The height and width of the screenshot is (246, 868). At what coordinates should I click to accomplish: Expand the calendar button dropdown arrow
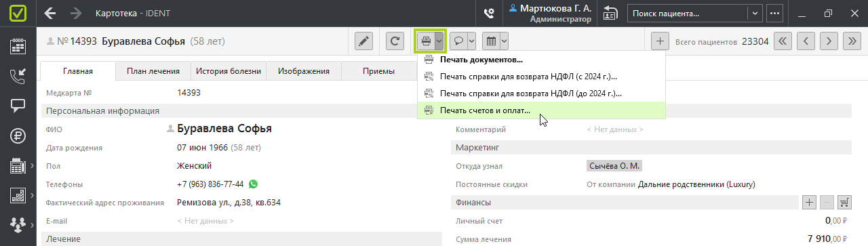pos(504,41)
